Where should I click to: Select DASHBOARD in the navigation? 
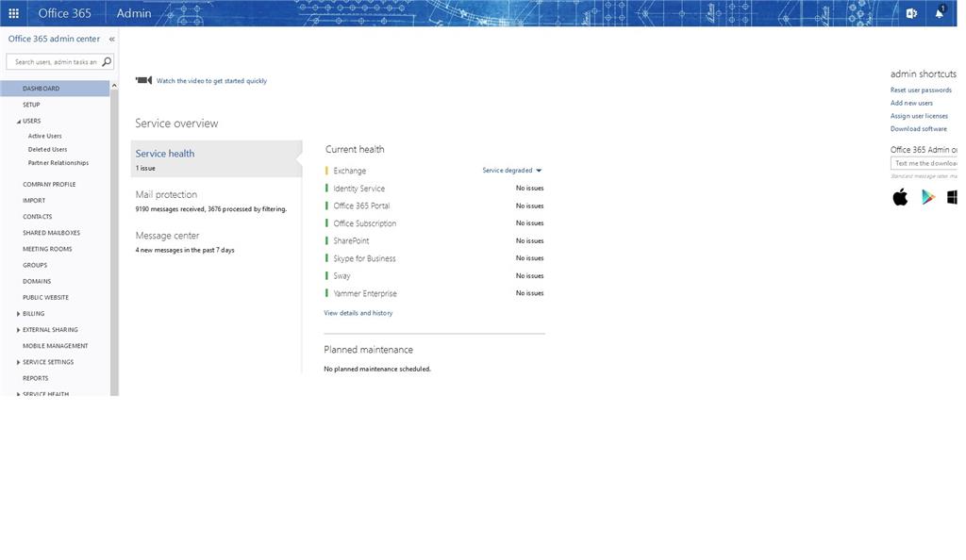(55, 89)
